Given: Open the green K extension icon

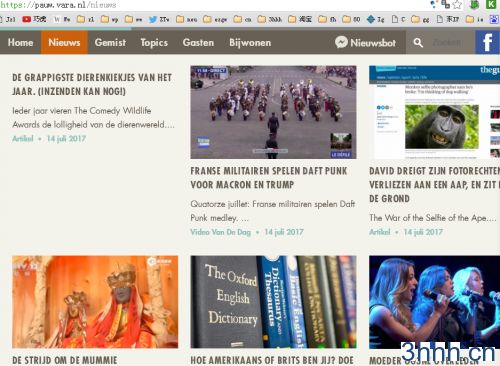Looking at the screenshot, I should click(491, 4).
